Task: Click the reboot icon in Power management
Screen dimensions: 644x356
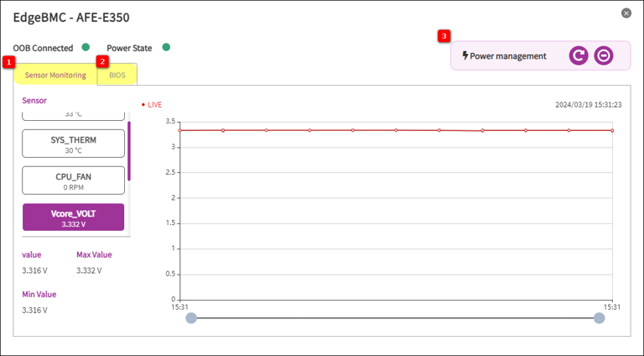Action: coord(578,55)
